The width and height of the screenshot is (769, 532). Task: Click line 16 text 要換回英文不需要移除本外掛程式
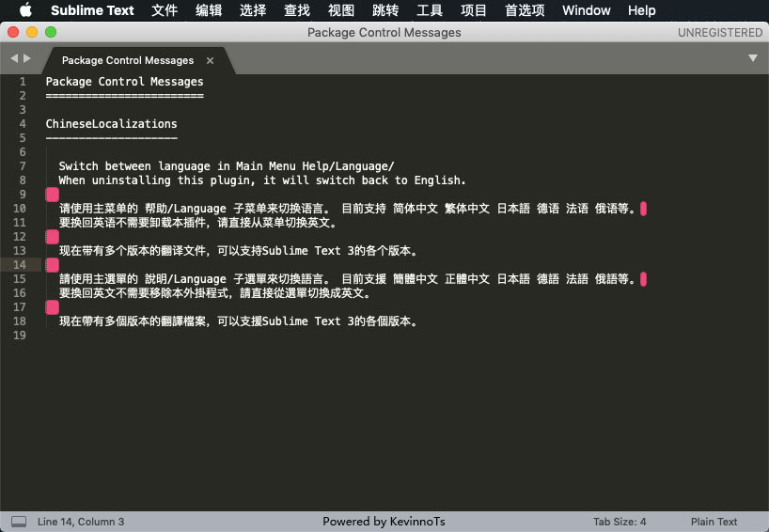(216, 293)
